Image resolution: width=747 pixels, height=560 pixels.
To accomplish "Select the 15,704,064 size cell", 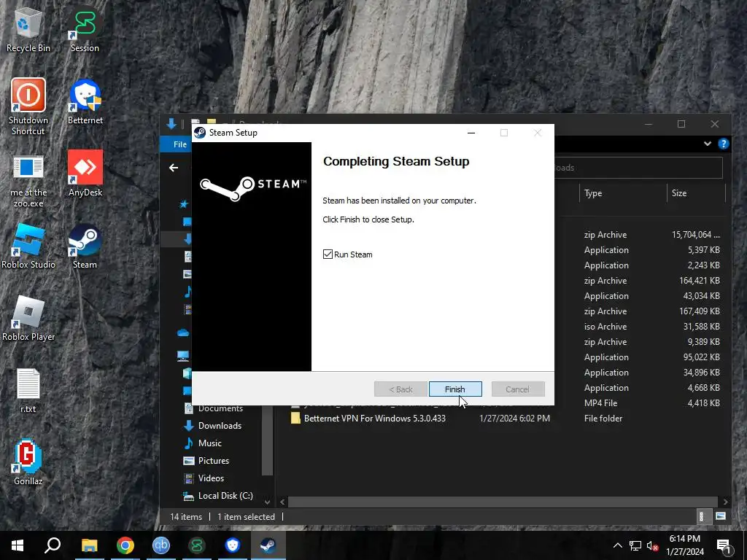I will click(695, 235).
